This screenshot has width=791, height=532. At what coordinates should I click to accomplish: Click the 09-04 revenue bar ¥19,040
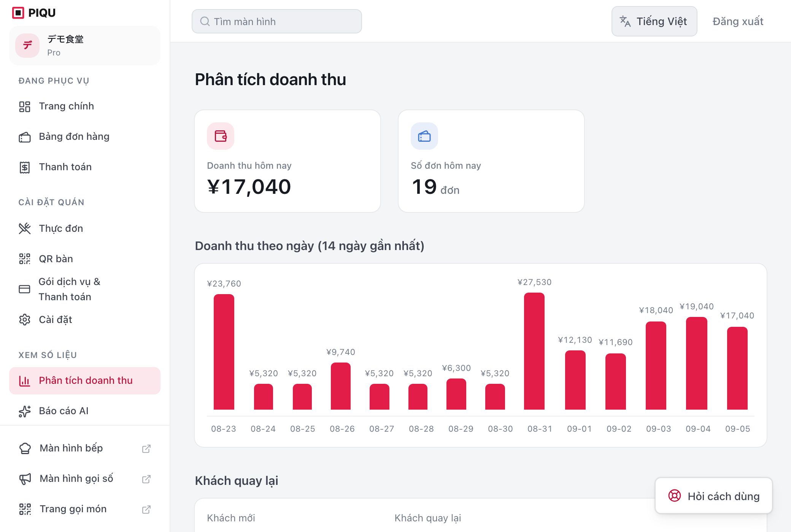tap(697, 363)
